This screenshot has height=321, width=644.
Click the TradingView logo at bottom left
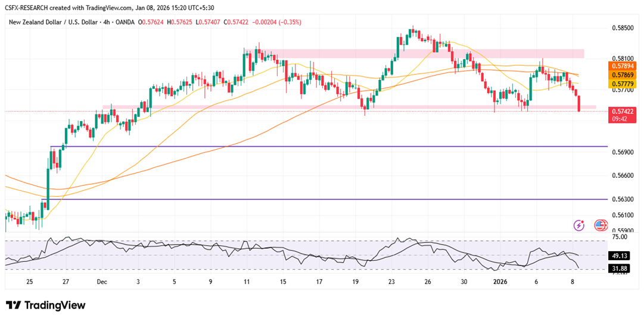tap(46, 305)
